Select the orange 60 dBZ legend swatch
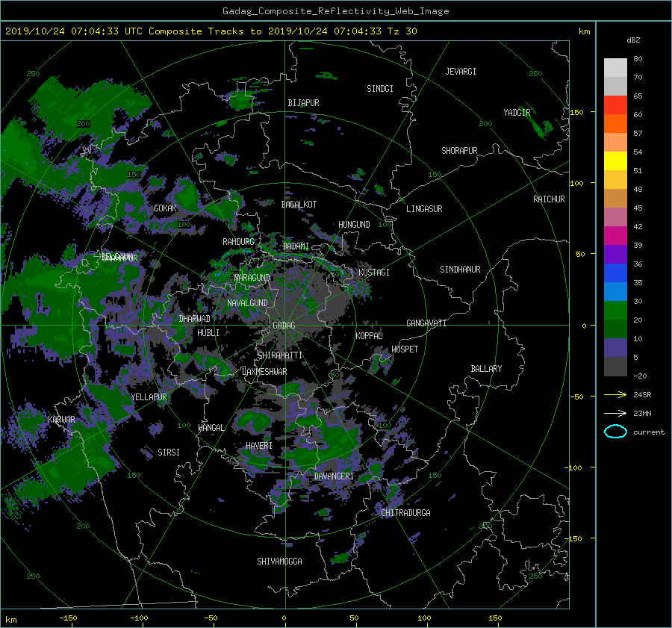The height and width of the screenshot is (628, 672). [615, 123]
